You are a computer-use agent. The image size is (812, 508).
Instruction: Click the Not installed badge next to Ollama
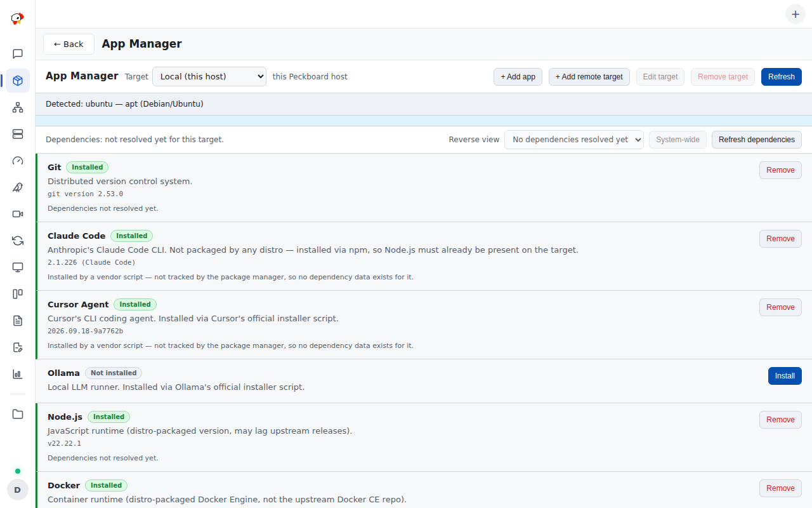pos(114,373)
